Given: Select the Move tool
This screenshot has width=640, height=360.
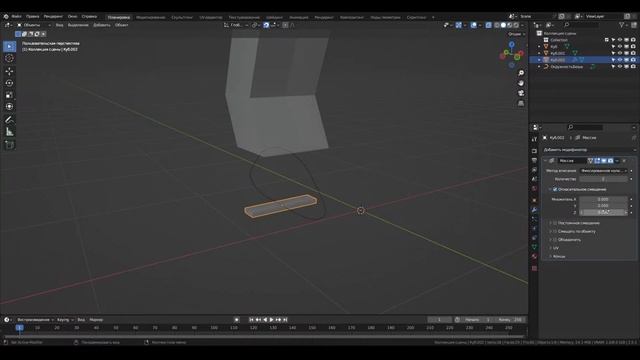Looking at the screenshot, I should (x=9, y=71).
